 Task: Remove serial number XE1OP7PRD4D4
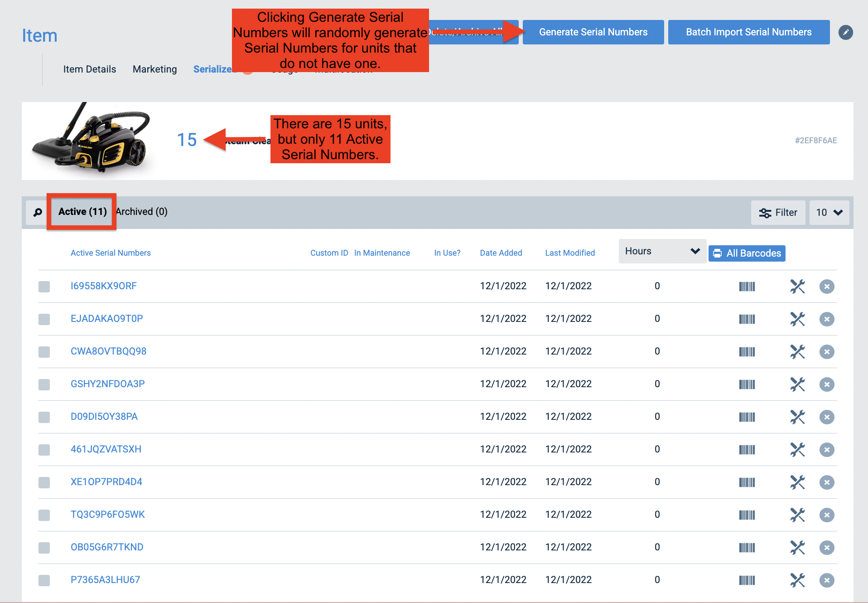[827, 482]
